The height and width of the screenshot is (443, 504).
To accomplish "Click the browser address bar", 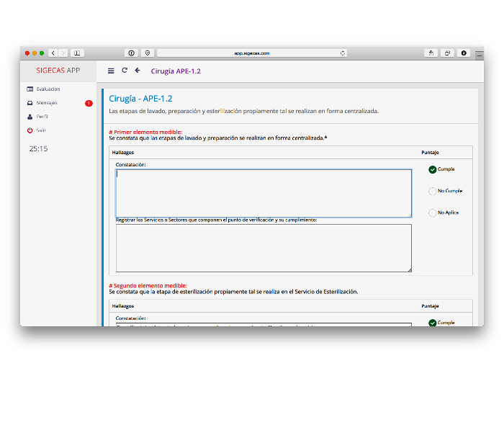I will coord(252,53).
